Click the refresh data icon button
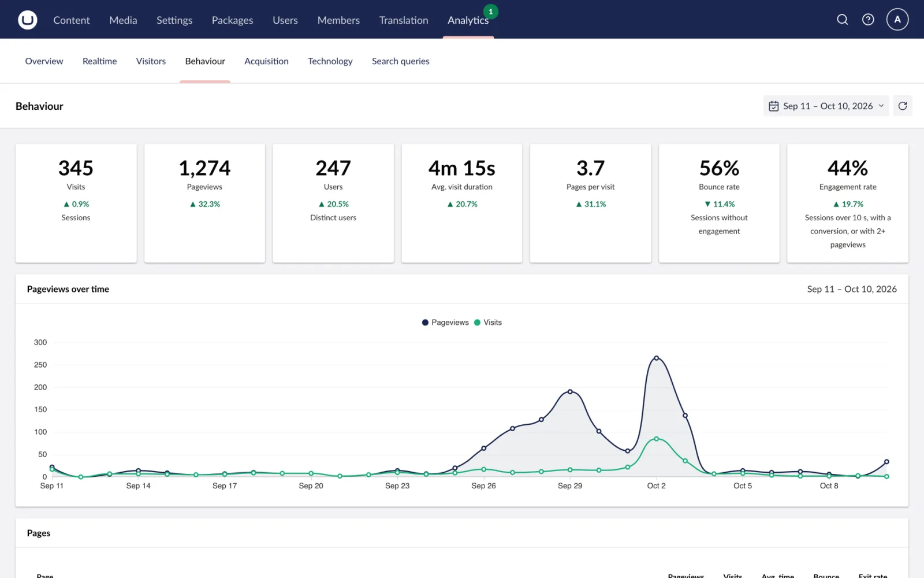 point(903,106)
